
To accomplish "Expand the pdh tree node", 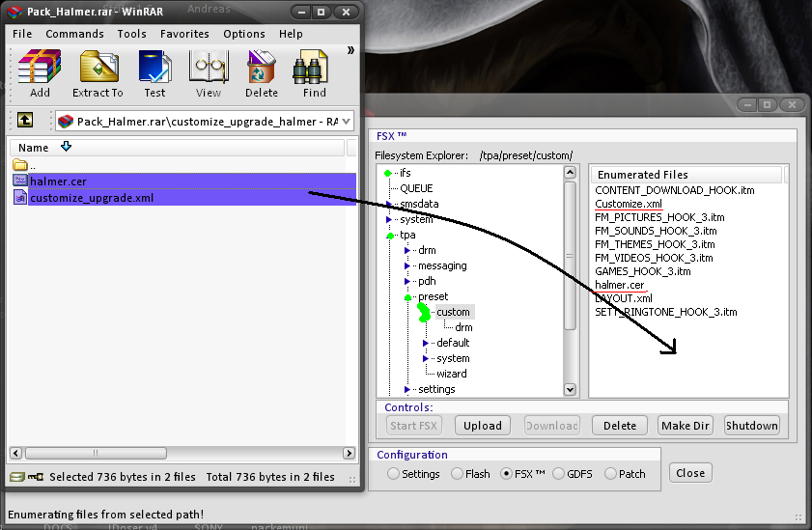I will (x=407, y=282).
